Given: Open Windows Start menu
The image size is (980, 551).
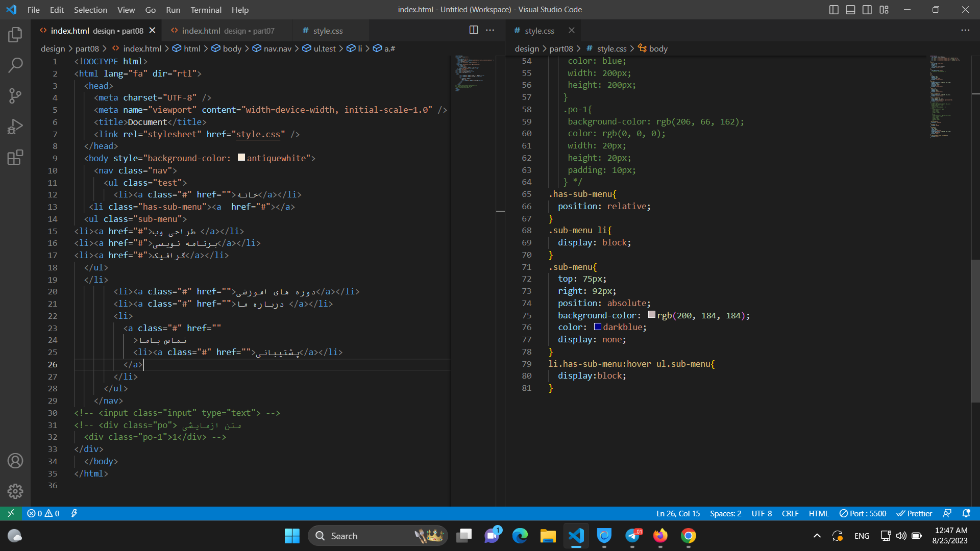Looking at the screenshot, I should pos(292,536).
